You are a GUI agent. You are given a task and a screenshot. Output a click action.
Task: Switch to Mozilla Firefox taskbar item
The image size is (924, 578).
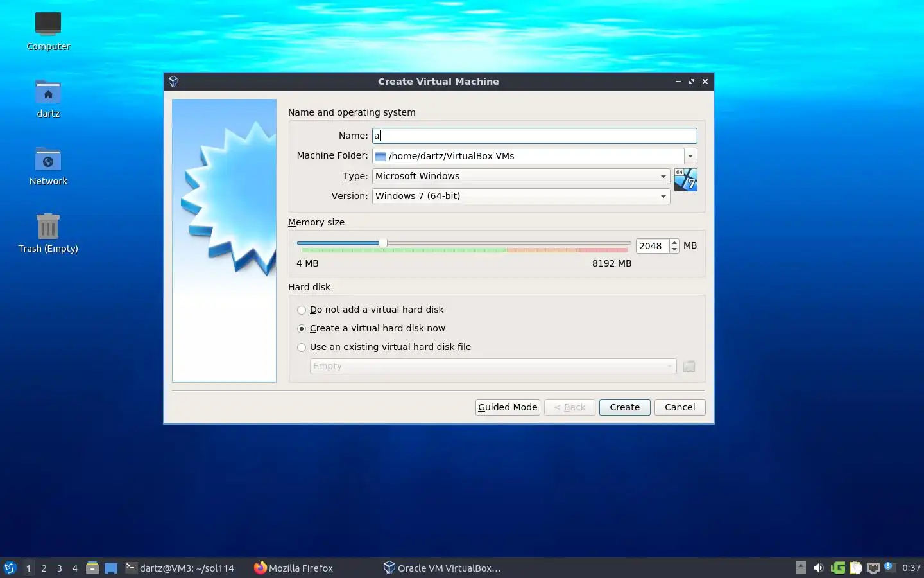[x=294, y=568]
